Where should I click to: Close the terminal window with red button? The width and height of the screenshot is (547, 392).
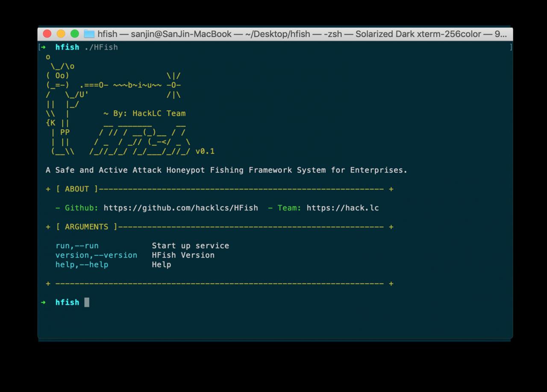[x=47, y=34]
